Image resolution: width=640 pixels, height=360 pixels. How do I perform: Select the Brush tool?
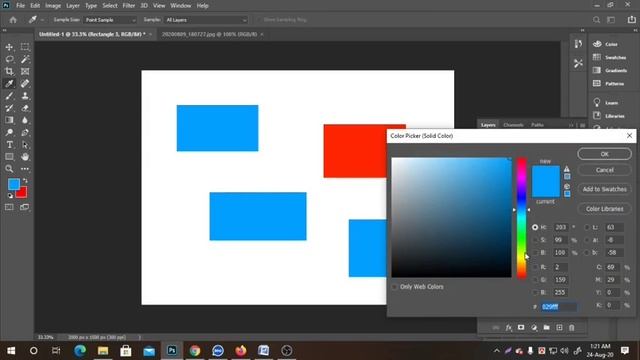[9, 96]
